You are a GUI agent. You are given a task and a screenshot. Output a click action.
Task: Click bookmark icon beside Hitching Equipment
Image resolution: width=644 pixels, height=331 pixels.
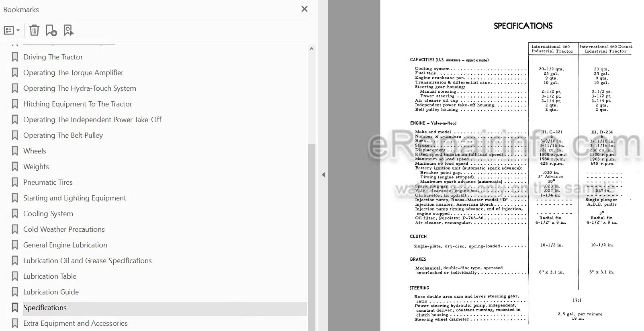tap(15, 104)
